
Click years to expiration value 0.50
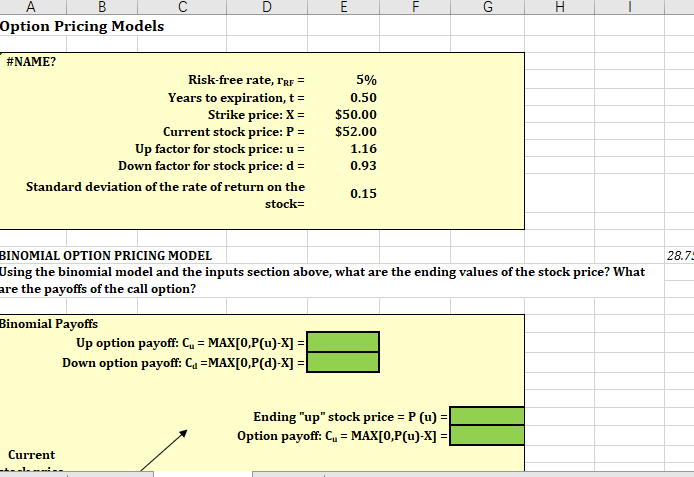click(x=363, y=97)
